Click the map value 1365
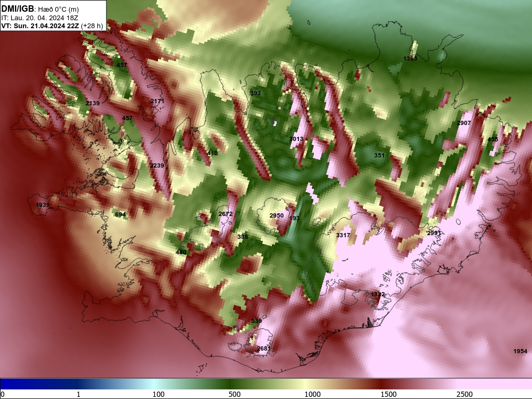Viewport: 532px width, 399px height. [410, 59]
